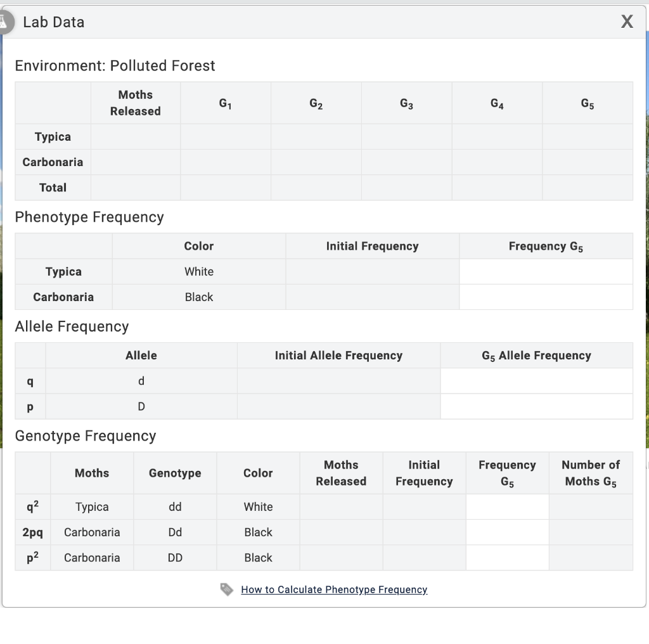Click q allele G5 frequency input field
Viewport: 649px width, 644px height.
536,381
